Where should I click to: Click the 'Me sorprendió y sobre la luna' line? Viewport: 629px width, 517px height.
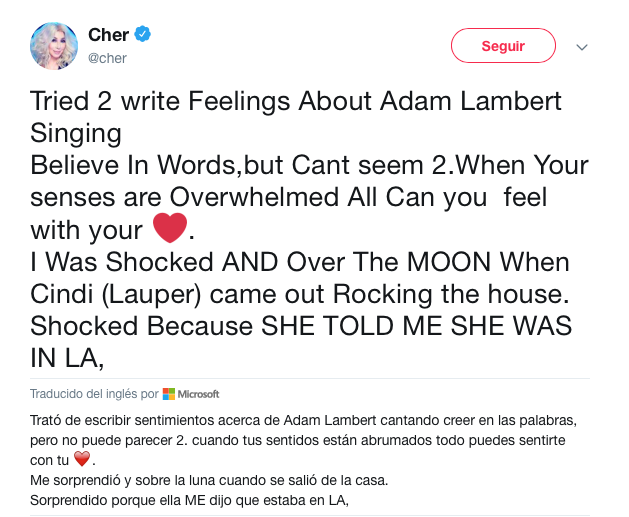click(x=209, y=480)
